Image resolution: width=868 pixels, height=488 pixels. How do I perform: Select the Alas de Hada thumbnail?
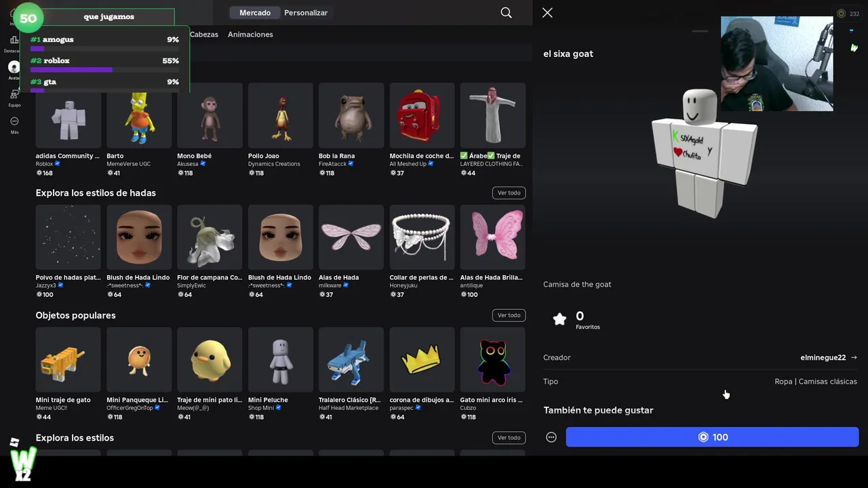pos(351,237)
